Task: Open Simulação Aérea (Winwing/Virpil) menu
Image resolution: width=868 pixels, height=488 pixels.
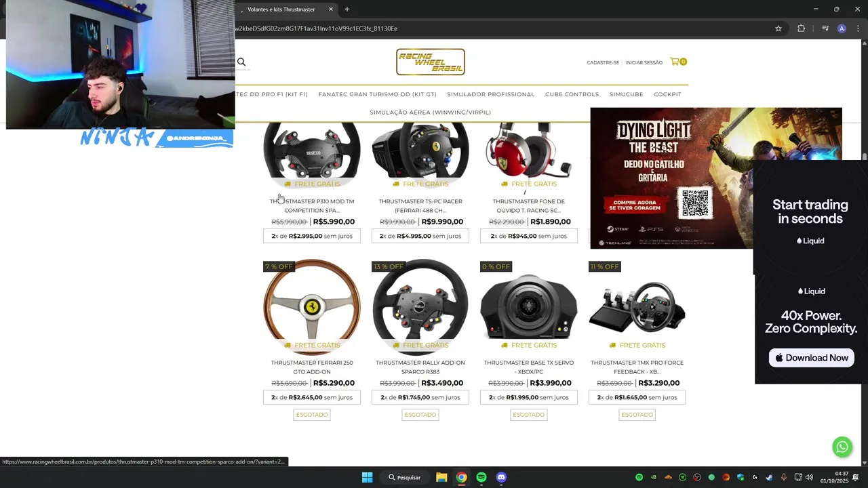Action: (x=431, y=113)
